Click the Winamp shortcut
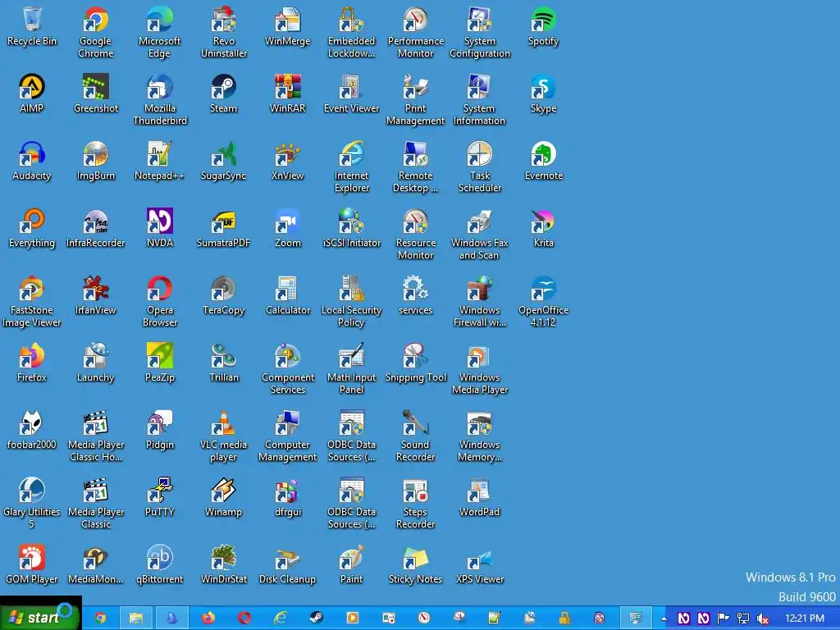 tap(223, 498)
